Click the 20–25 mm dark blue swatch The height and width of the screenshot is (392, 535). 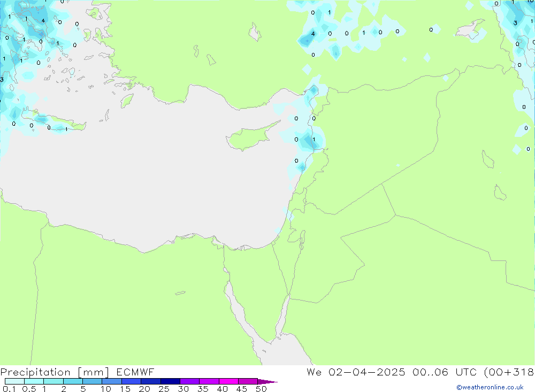pyautogui.click(x=150, y=381)
